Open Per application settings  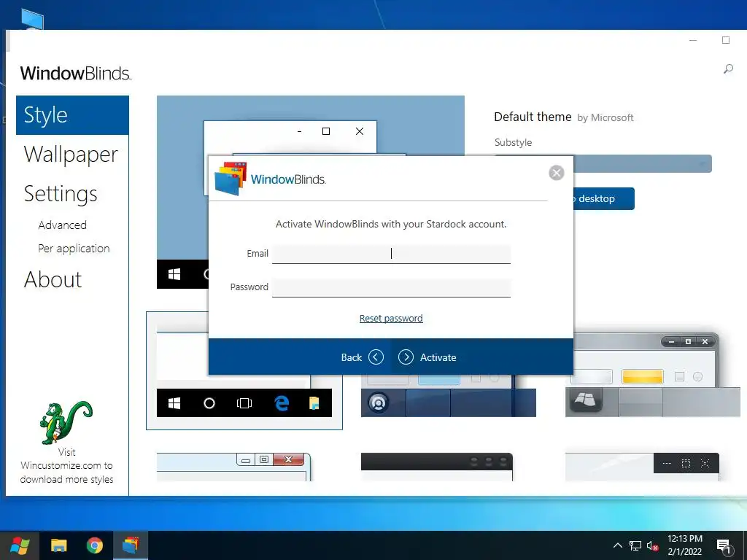tap(74, 249)
